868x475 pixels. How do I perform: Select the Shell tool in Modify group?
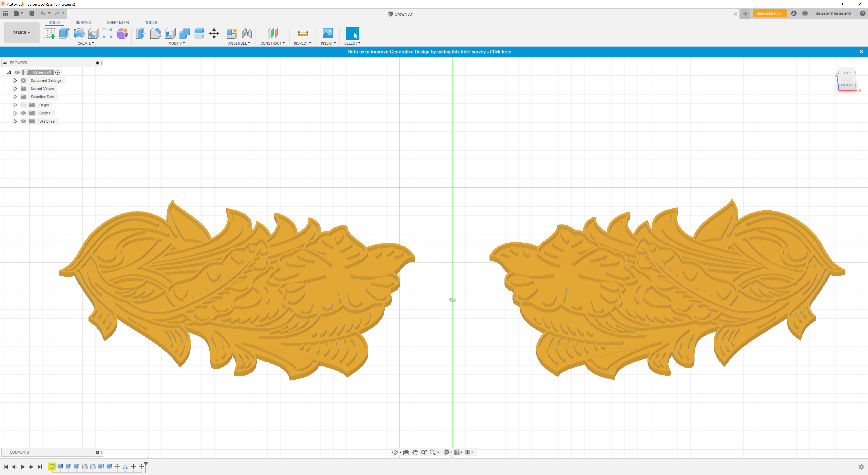tap(170, 33)
